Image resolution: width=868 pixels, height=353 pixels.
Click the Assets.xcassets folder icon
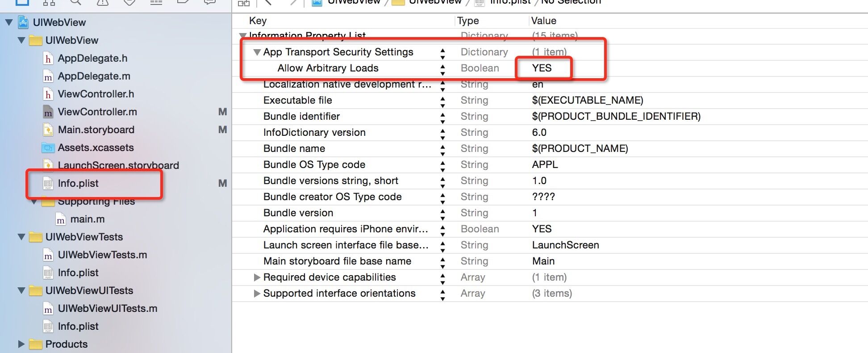tap(48, 147)
